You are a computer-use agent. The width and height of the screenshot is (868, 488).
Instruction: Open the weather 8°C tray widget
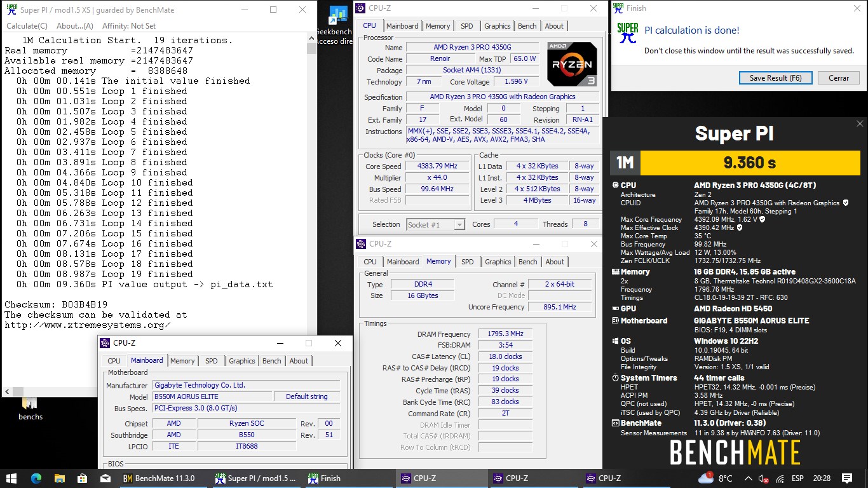click(x=715, y=478)
